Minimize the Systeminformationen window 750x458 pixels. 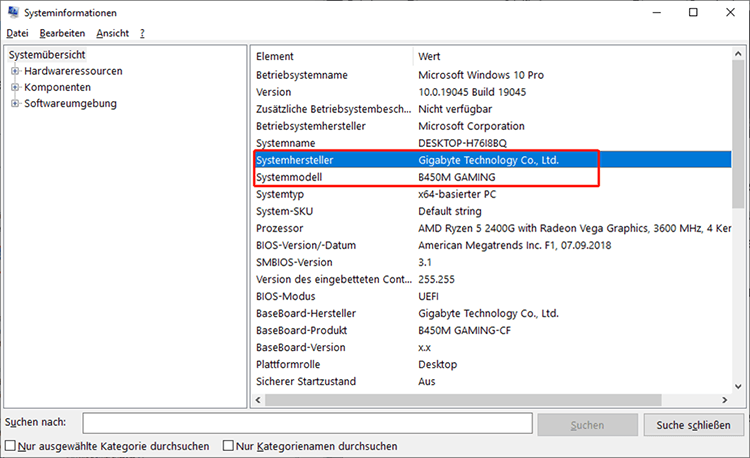pos(657,12)
